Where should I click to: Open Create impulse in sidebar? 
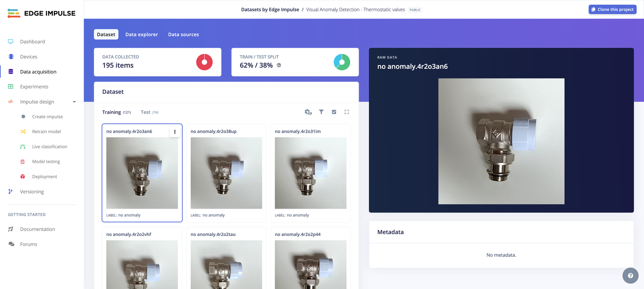[47, 117]
